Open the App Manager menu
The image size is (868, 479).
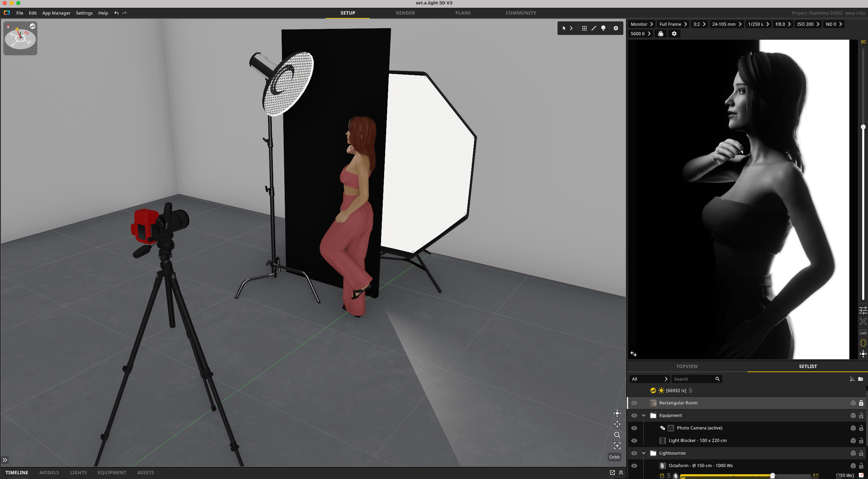[x=56, y=13]
